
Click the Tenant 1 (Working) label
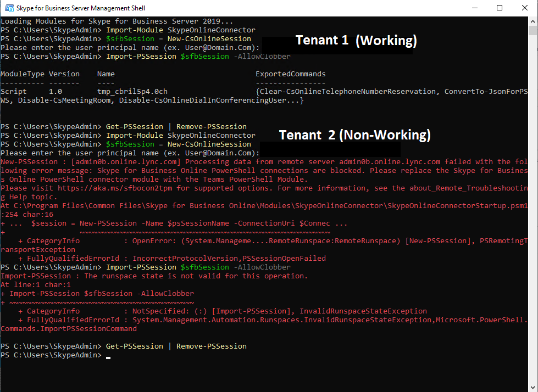(356, 41)
